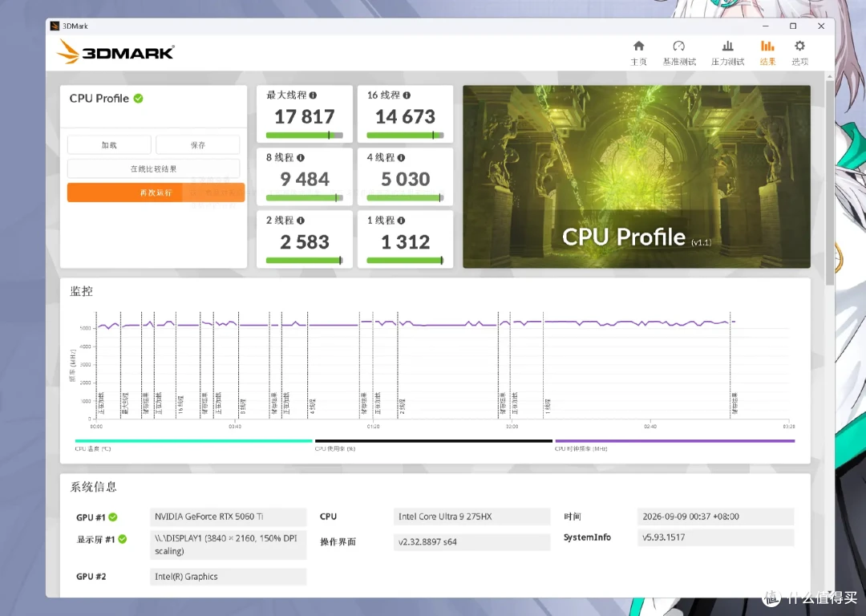Viewport: 866px width, 616px height.
Task: Click the CPU Profile preview image
Action: [636, 176]
